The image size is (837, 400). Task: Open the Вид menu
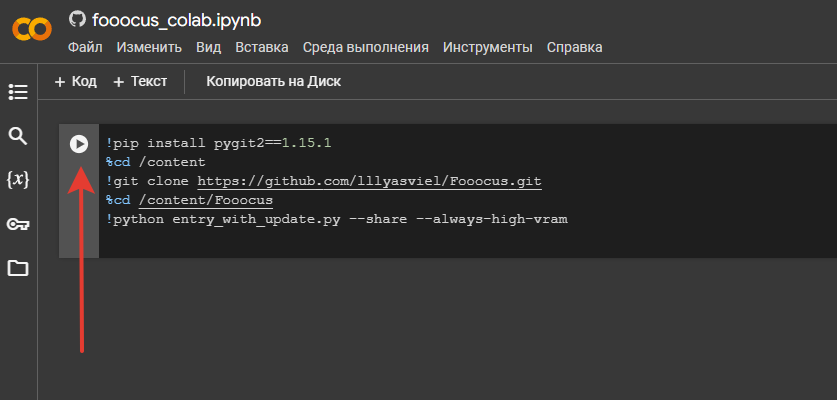(208, 48)
